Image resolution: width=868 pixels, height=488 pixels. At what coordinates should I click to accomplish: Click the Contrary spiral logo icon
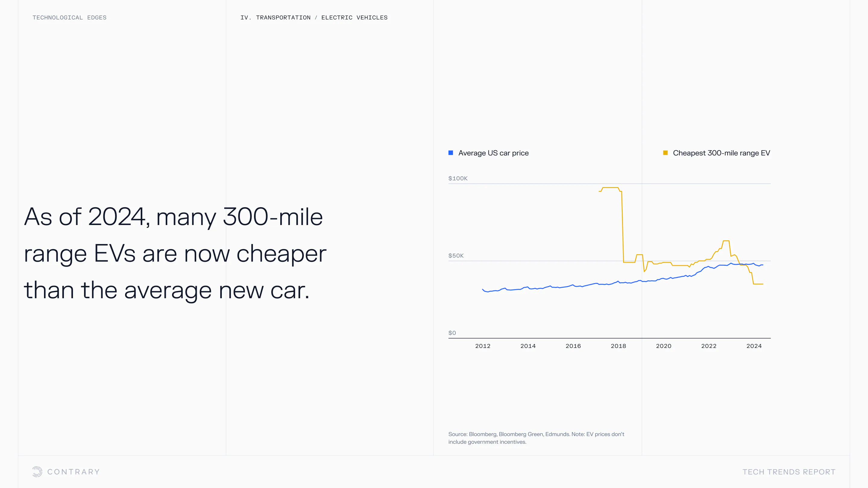click(37, 471)
